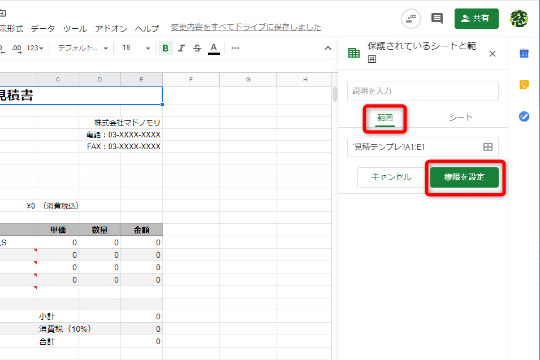Click the saved-to-Drive status link

tap(246, 27)
